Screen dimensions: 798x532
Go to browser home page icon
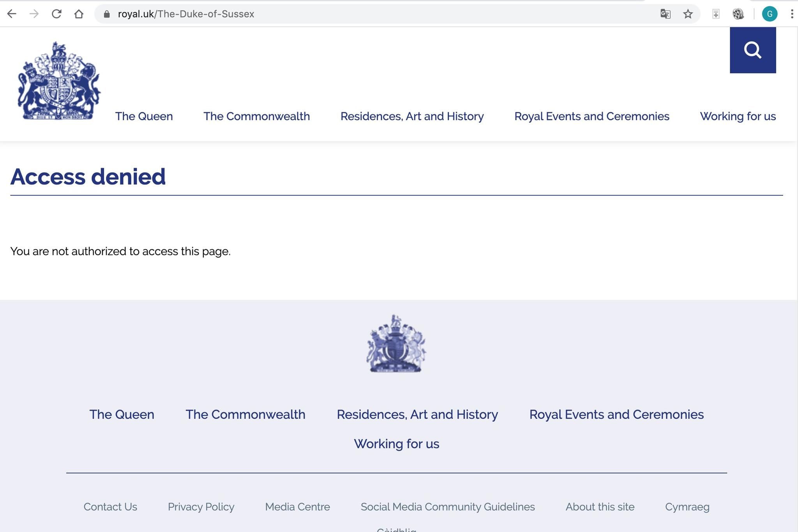[79, 14]
